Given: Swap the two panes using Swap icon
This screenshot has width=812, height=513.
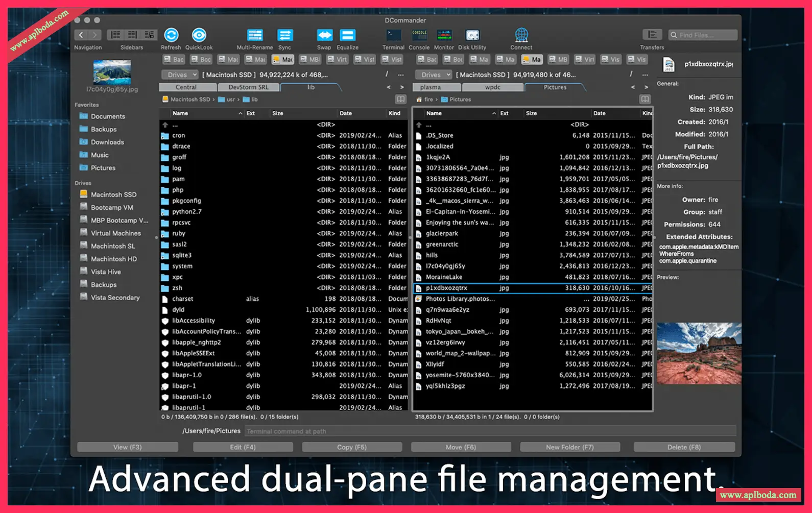Looking at the screenshot, I should 325,35.
